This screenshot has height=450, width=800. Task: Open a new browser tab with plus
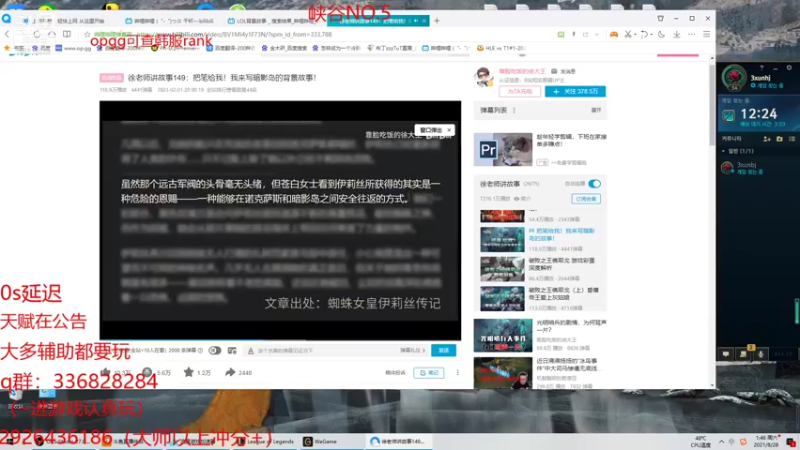pos(437,21)
